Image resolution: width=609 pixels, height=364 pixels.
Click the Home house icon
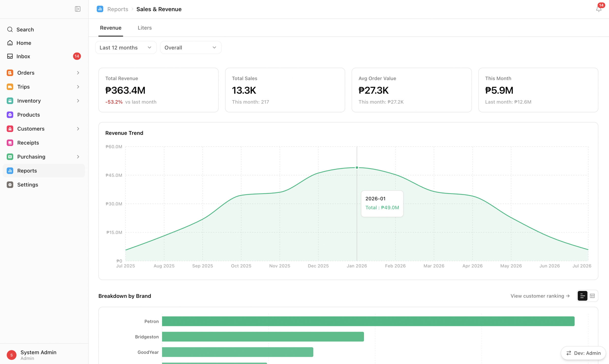[x=10, y=43]
